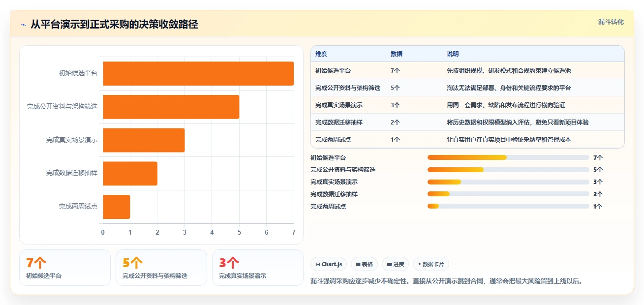Click table cell 完成公开资料与架构筛选 in 维度 column
Screen dimensions: 644x305
(348, 88)
